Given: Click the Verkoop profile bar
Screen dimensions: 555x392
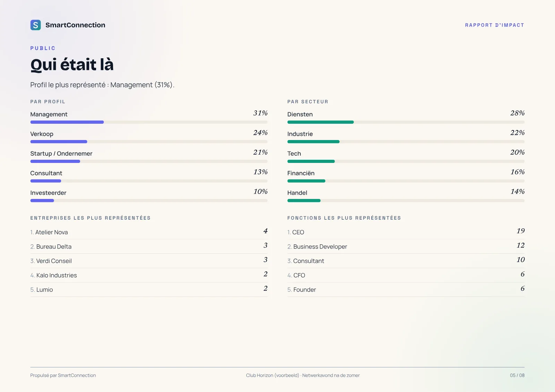Looking at the screenshot, I should click(149, 142).
